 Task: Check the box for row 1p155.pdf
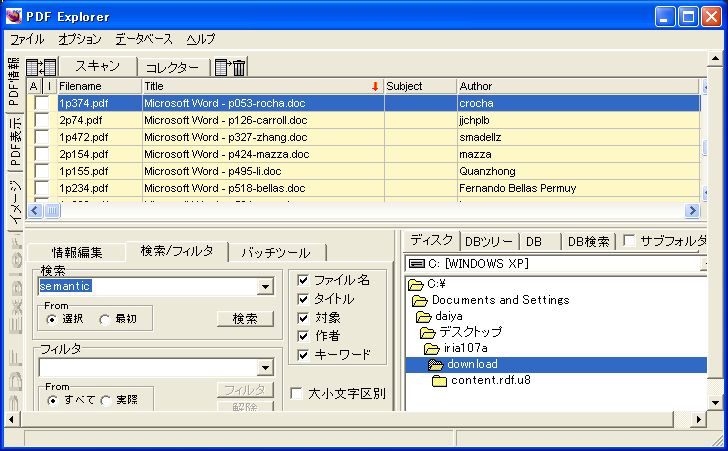tap(42, 171)
